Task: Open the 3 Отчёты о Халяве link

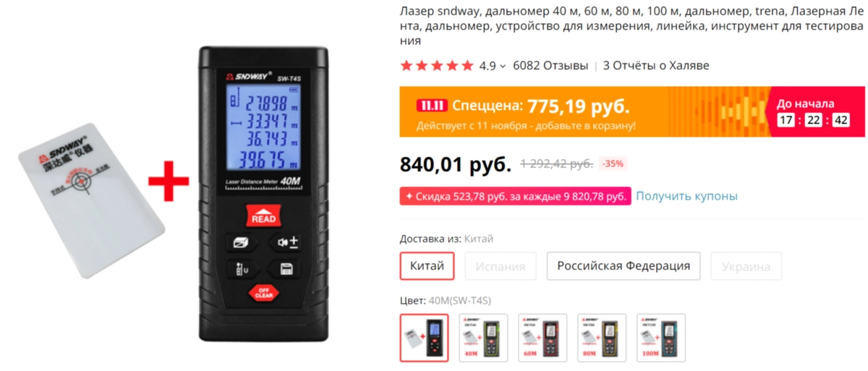Action: point(656,66)
